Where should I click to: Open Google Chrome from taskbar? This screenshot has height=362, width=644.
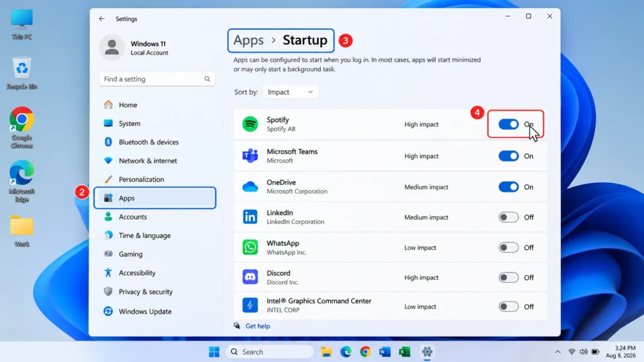point(365,352)
